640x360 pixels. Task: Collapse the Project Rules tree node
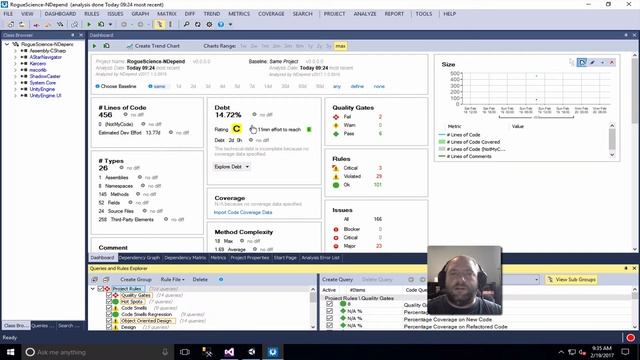click(x=93, y=289)
